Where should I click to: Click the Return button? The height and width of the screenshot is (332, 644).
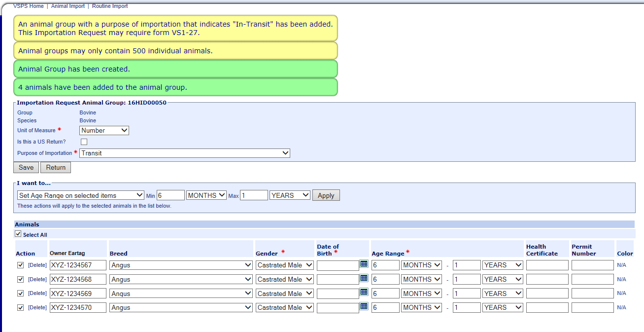pyautogui.click(x=56, y=167)
